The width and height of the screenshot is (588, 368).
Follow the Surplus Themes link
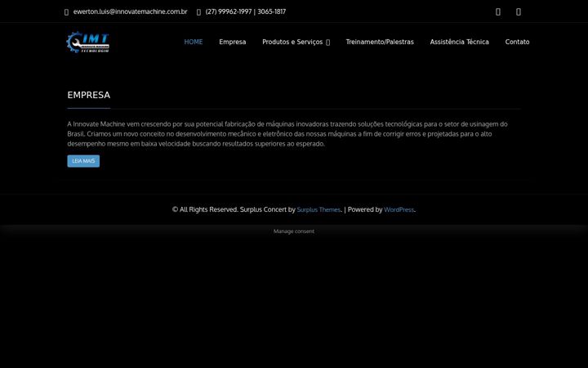(318, 209)
